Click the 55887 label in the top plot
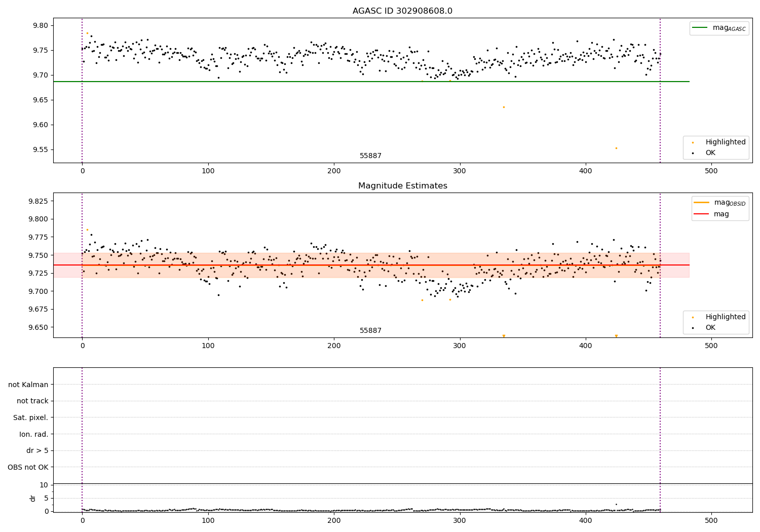This screenshot has height=532, width=760. pyautogui.click(x=370, y=156)
